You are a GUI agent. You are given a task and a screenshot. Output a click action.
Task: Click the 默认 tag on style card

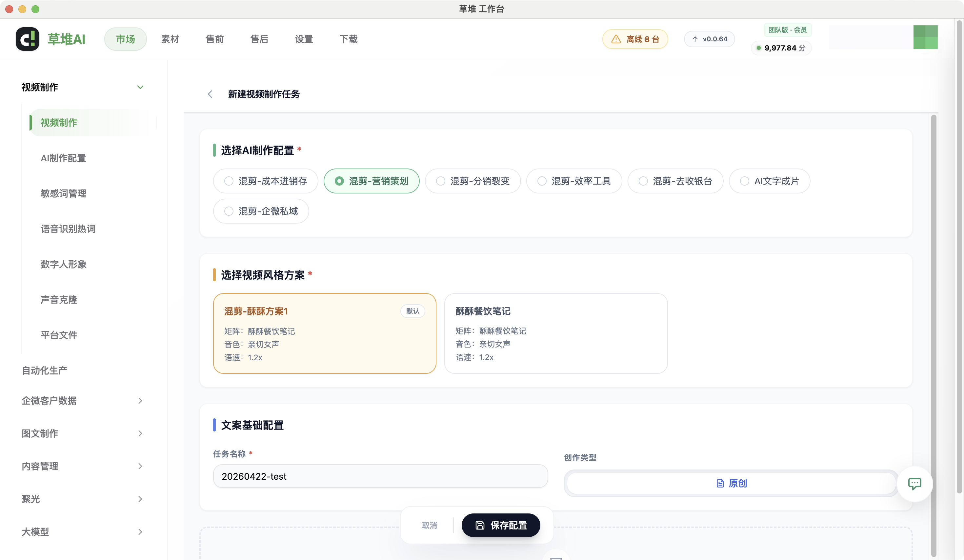[x=412, y=311]
